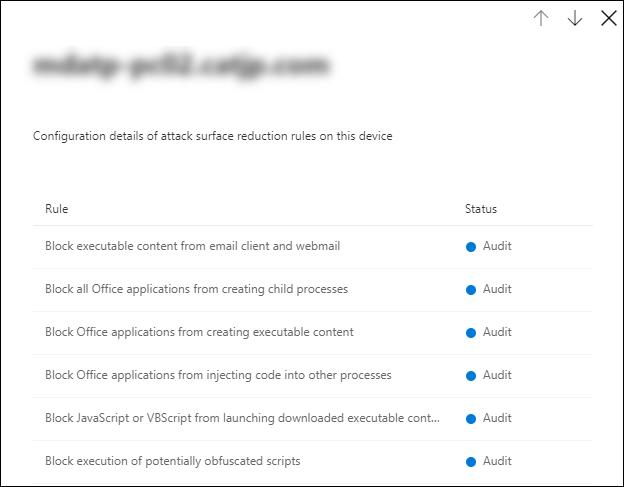This screenshot has height=487, width=624.
Task: Click the status dot for code injection rule
Action: [x=471, y=376]
